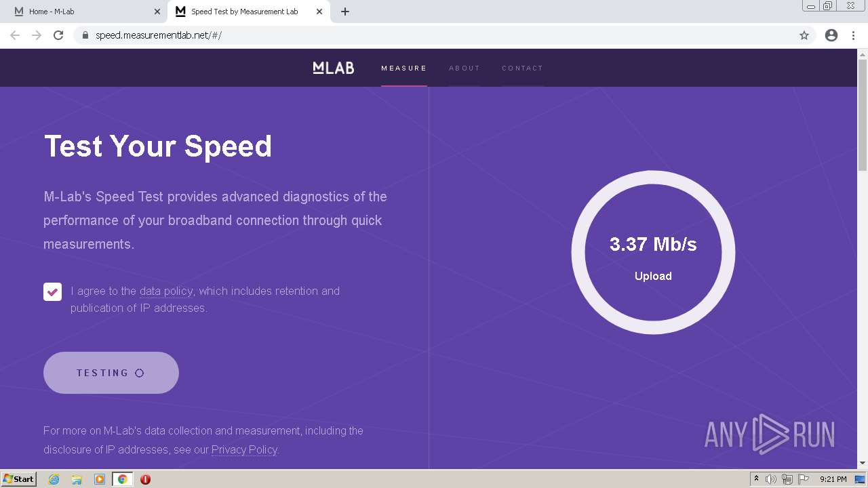The image size is (868, 488).
Task: Close the Home - M-Lab tab
Action: [157, 12]
